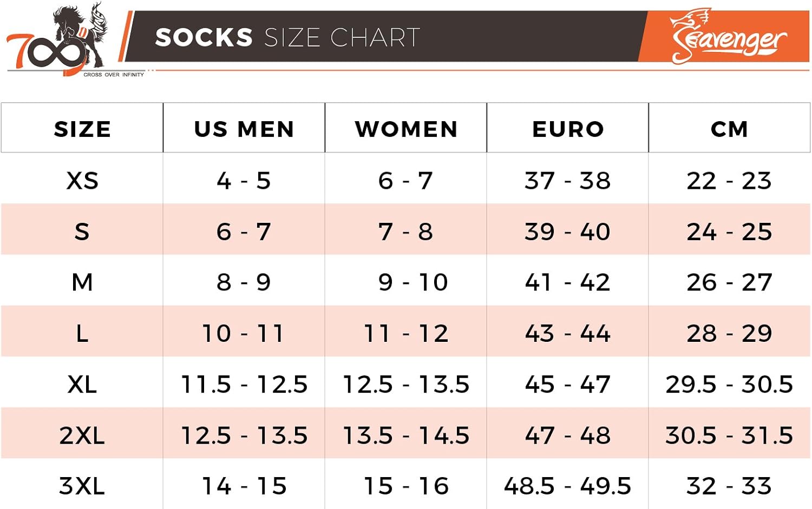Click US men value 8 - 9
The image size is (812, 509).
[x=244, y=282]
